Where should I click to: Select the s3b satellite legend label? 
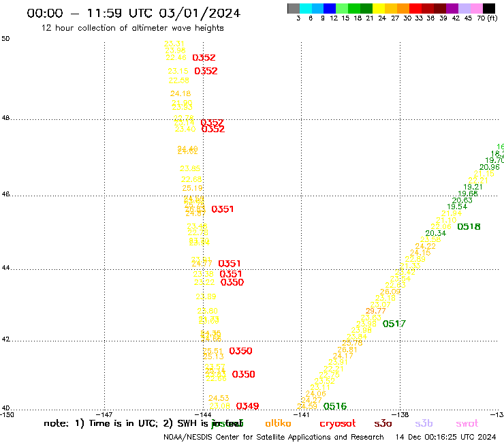click(x=424, y=423)
